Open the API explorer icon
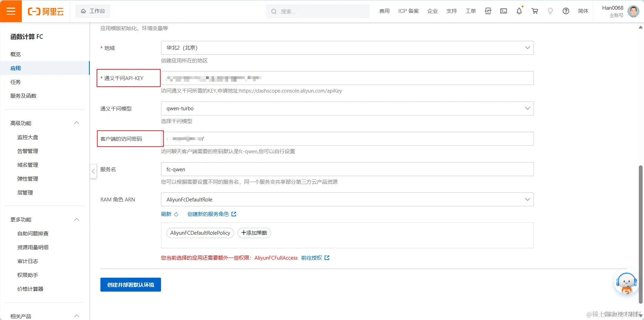 click(x=488, y=11)
